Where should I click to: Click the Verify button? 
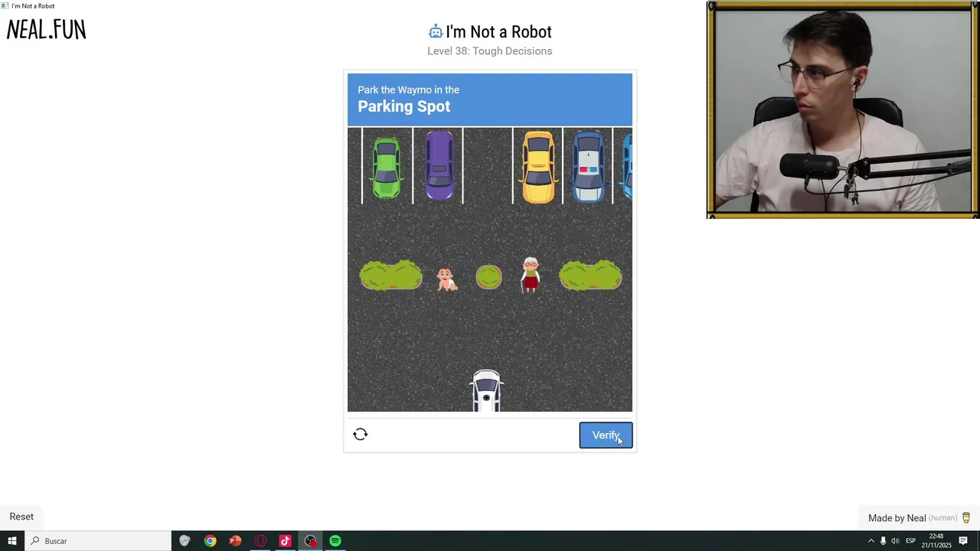tap(606, 435)
